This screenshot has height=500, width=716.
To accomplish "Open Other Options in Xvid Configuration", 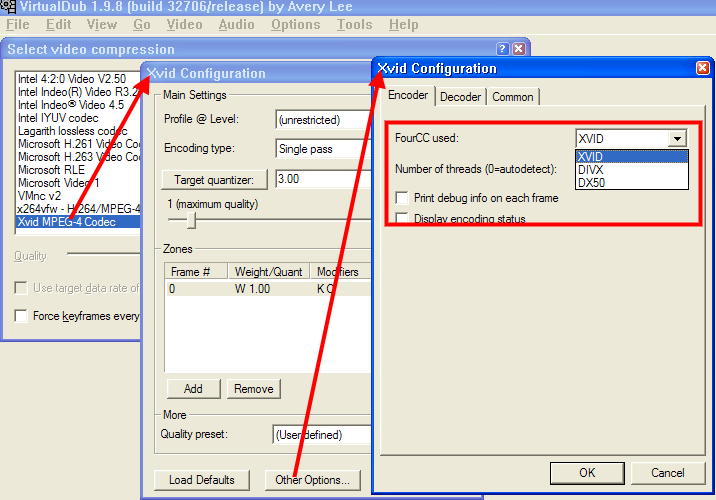I will pos(312,480).
